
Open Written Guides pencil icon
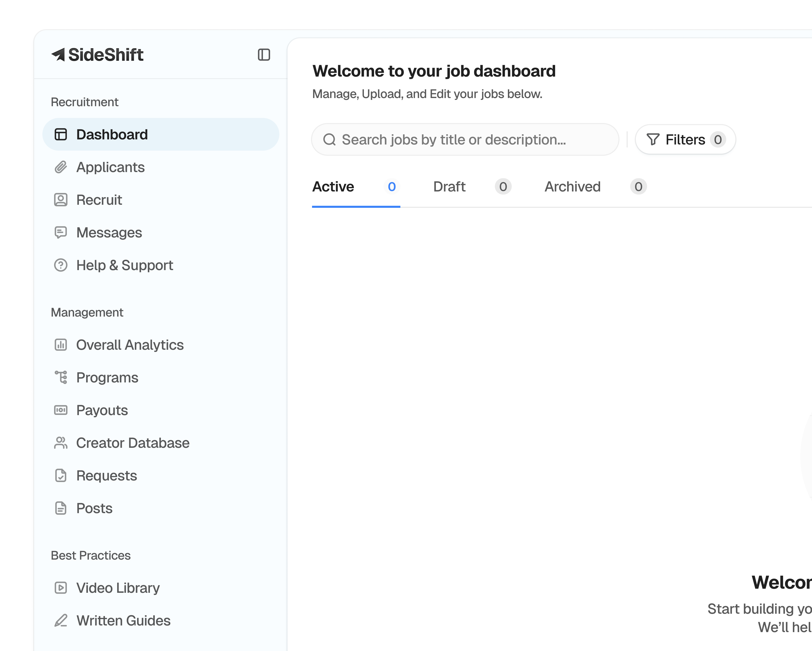(x=61, y=621)
